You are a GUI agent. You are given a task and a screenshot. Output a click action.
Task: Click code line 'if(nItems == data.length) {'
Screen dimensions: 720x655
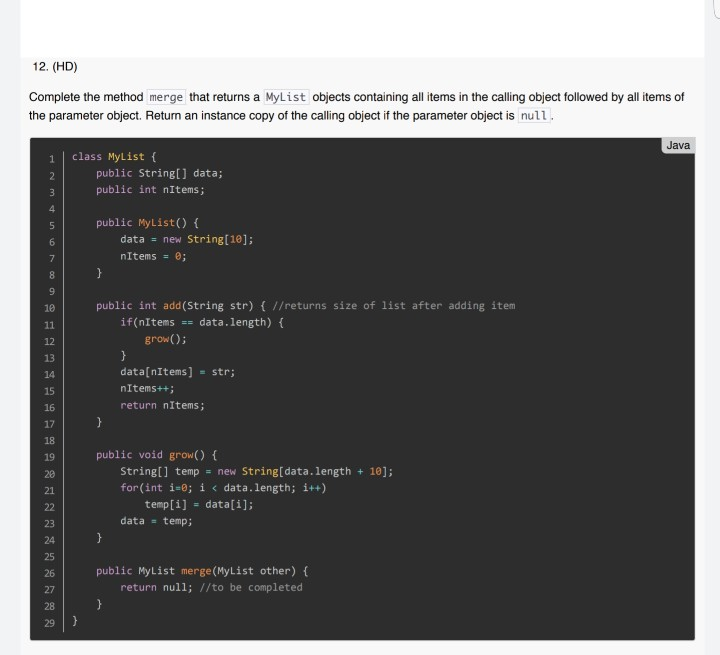[x=202, y=322]
